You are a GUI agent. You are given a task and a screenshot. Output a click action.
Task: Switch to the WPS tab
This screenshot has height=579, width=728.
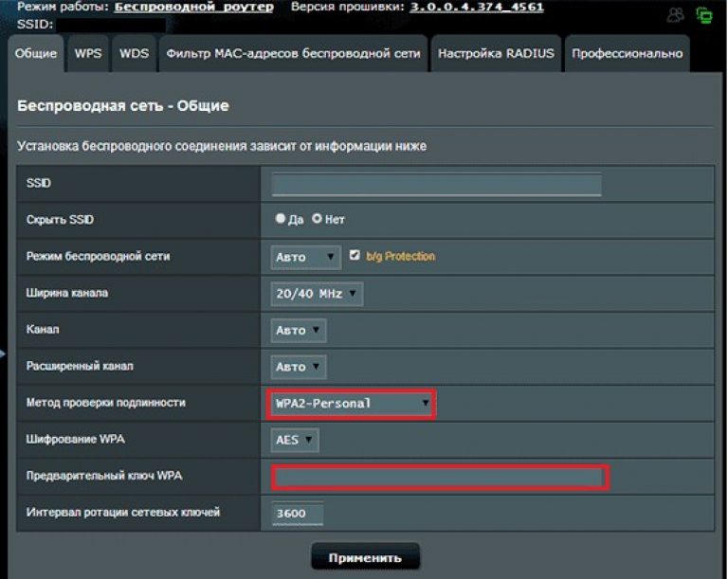tap(89, 54)
